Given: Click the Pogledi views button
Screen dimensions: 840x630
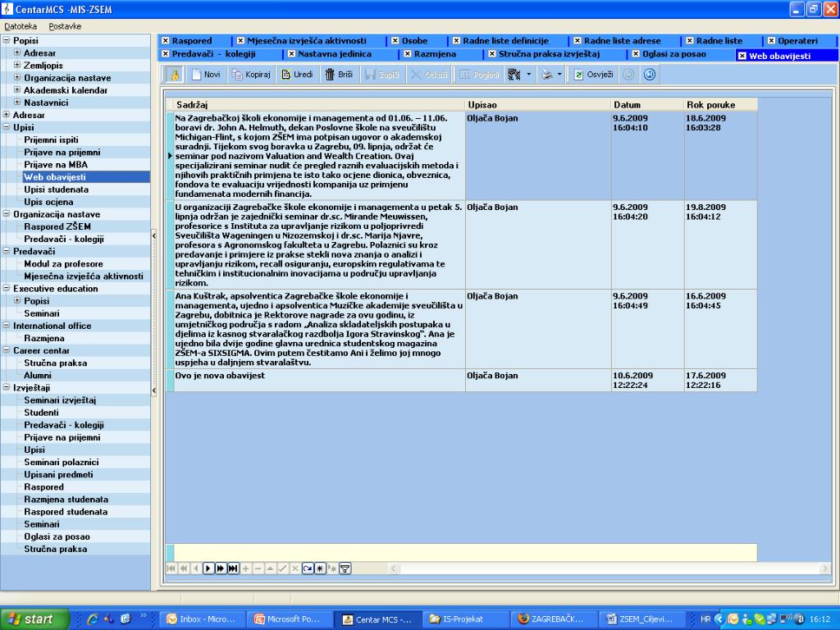Looking at the screenshot, I should [480, 75].
